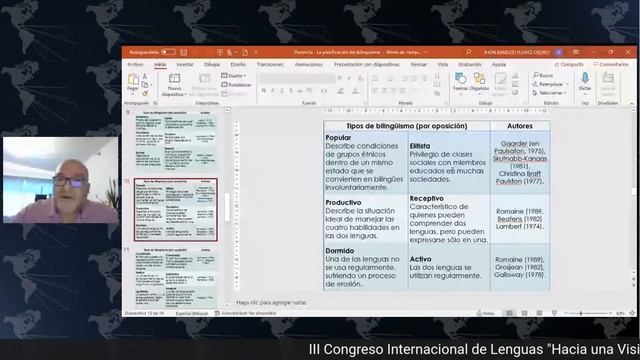Open the Seleccionar dropdown
Screen dimensions: 640x360
pyautogui.click(x=549, y=93)
